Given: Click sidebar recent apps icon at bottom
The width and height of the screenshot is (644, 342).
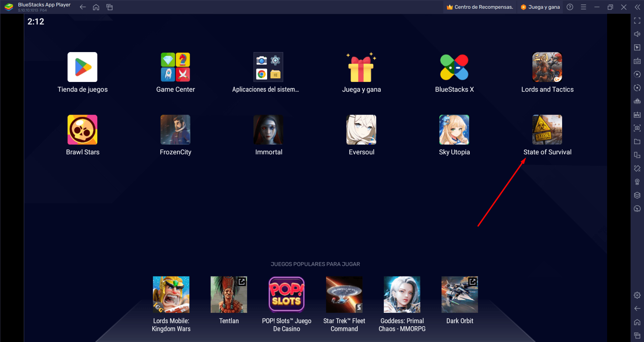Looking at the screenshot, I should point(637,335).
